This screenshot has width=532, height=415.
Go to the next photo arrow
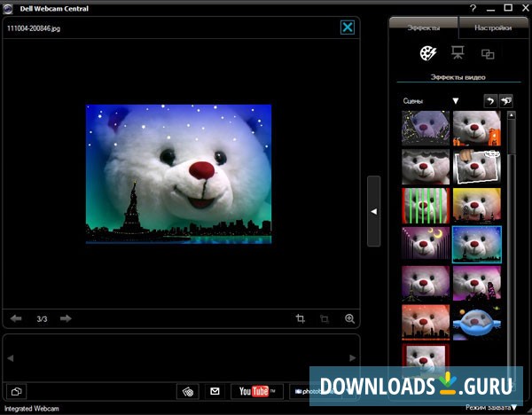pos(66,318)
